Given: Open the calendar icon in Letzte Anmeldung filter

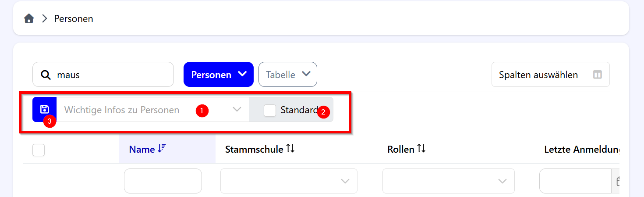Looking at the screenshot, I should (x=617, y=181).
